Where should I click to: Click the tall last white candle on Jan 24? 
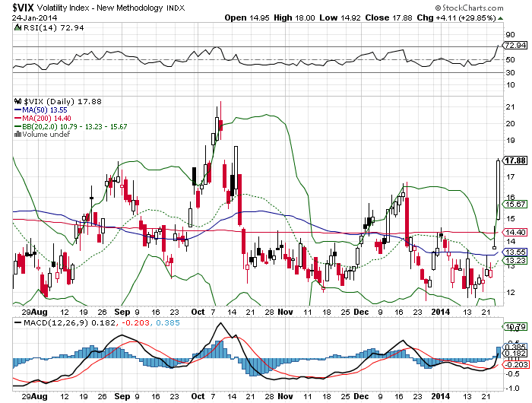499,190
